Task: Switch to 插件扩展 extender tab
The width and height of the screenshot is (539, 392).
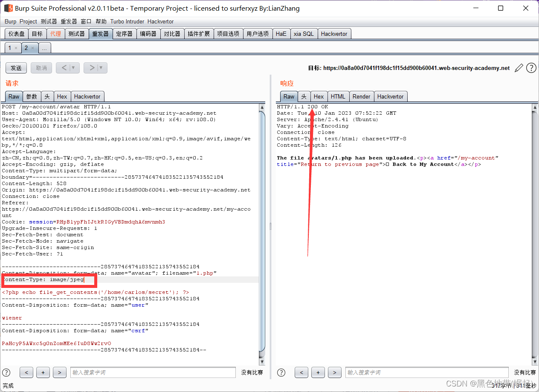Action: coord(199,34)
